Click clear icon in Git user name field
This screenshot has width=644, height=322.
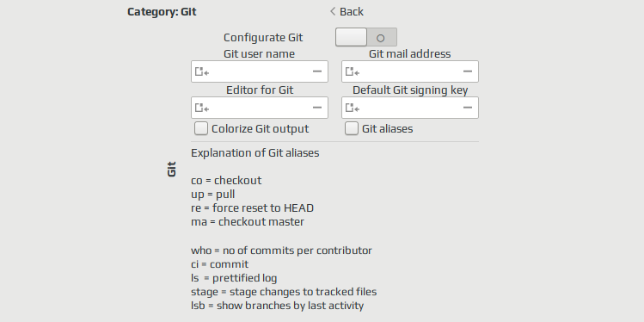(x=317, y=71)
